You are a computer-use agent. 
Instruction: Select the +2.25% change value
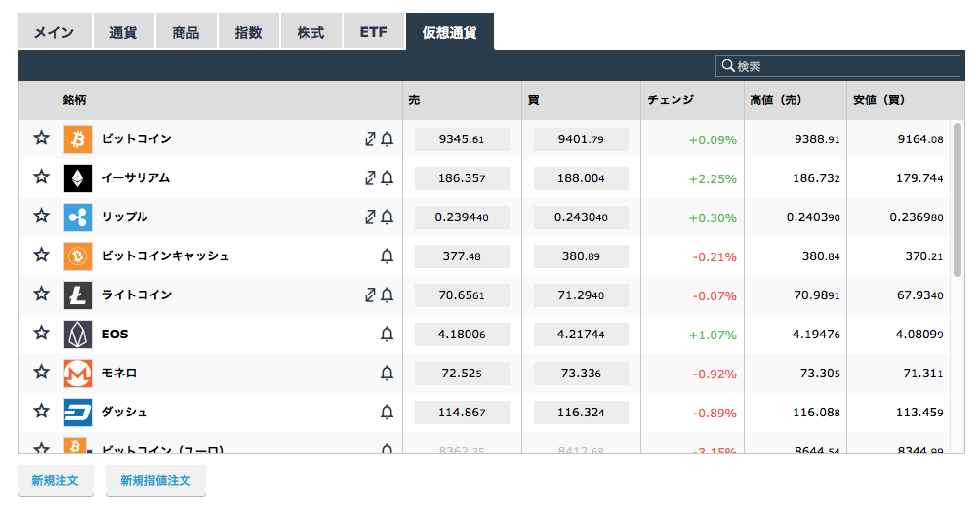713,179
